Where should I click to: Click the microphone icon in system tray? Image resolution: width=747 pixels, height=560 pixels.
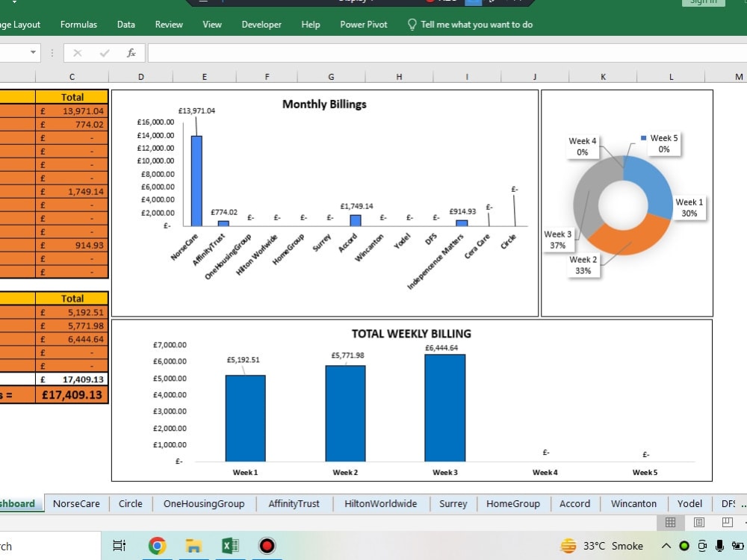pyautogui.click(x=720, y=546)
